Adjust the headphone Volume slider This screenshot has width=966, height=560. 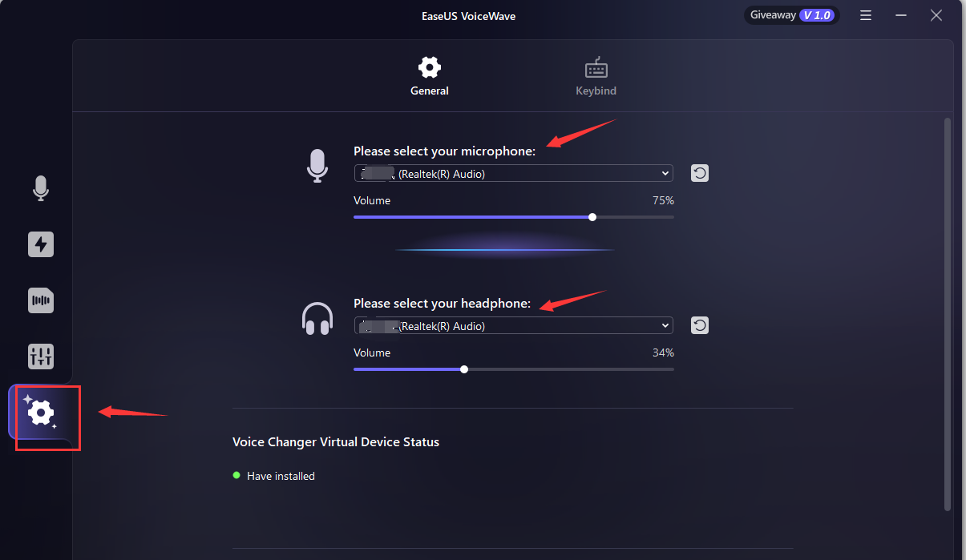point(464,369)
